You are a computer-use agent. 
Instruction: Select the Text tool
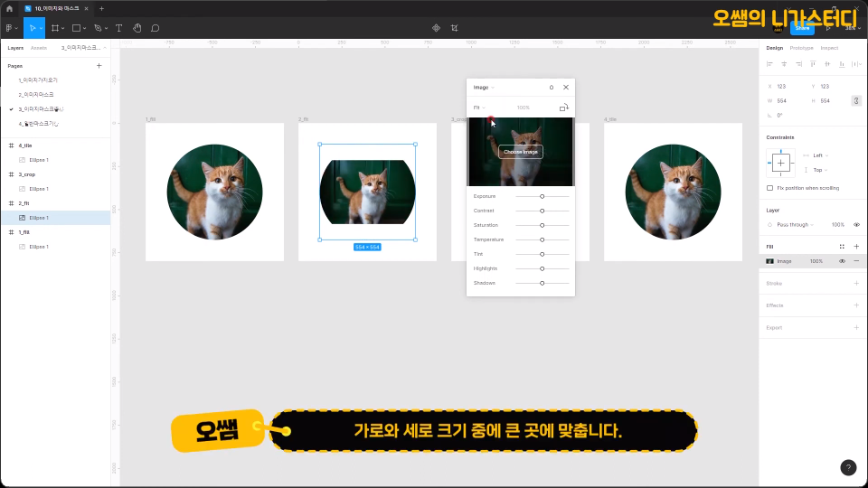pos(119,28)
